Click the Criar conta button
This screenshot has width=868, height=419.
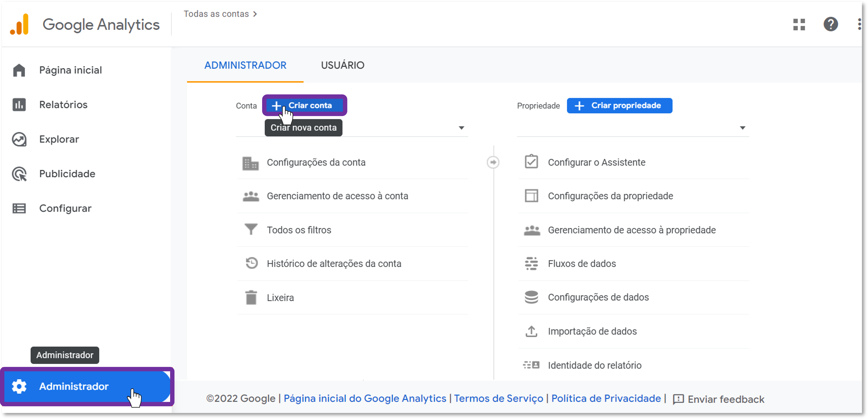pos(304,105)
